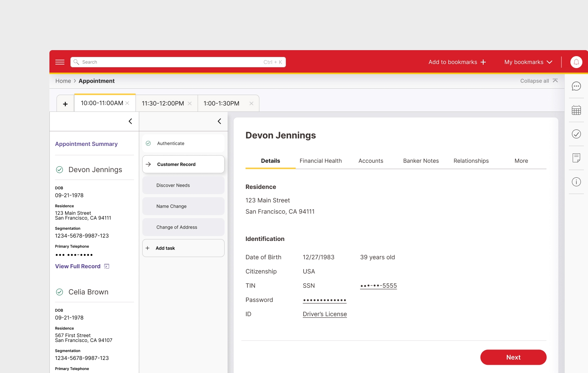Open the calendar icon in sidebar
Screen dimensions: 588x373
pos(576,110)
